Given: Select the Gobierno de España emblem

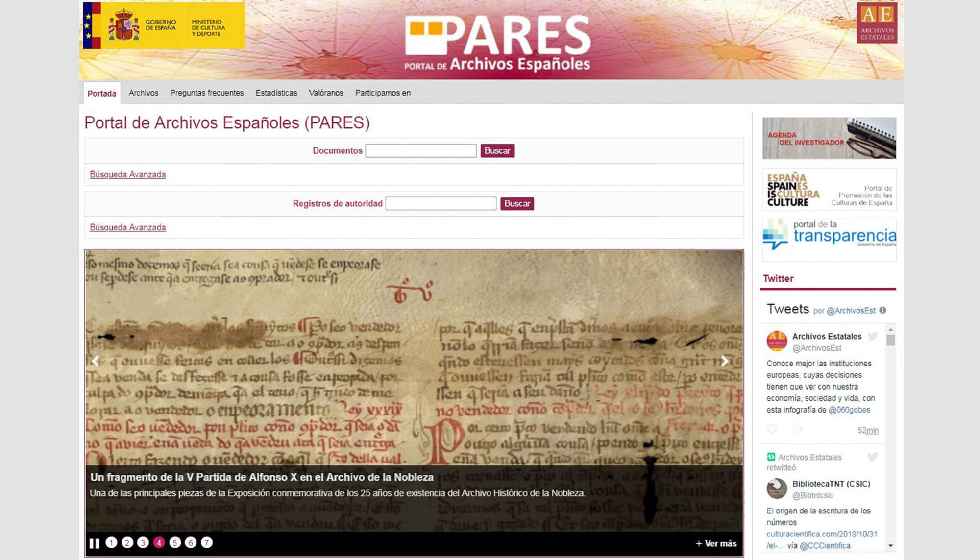Looking at the screenshot, I should [x=125, y=26].
